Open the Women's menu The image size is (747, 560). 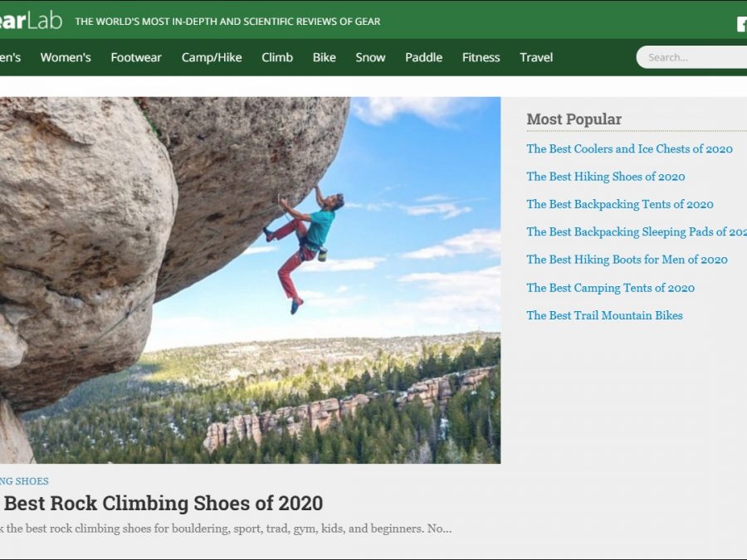(66, 57)
